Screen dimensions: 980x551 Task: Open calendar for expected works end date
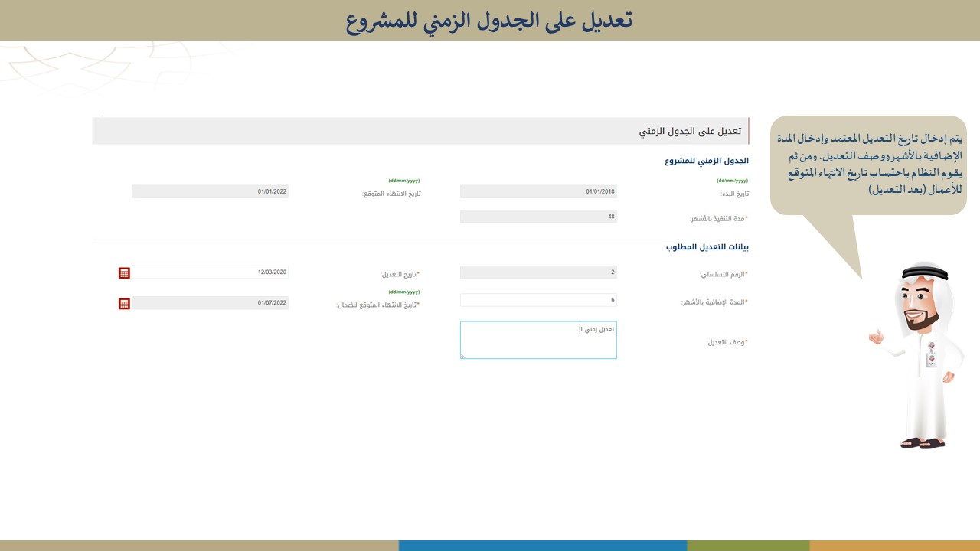(124, 304)
